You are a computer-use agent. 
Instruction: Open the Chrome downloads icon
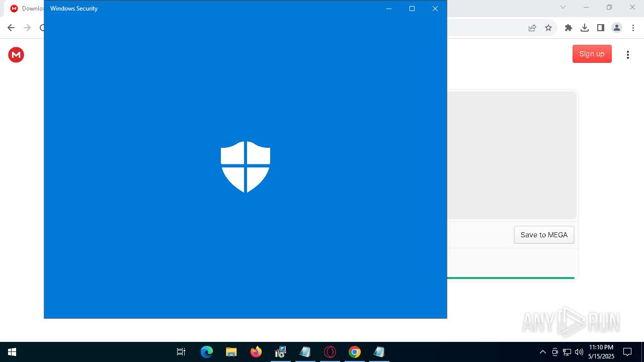coord(585,28)
